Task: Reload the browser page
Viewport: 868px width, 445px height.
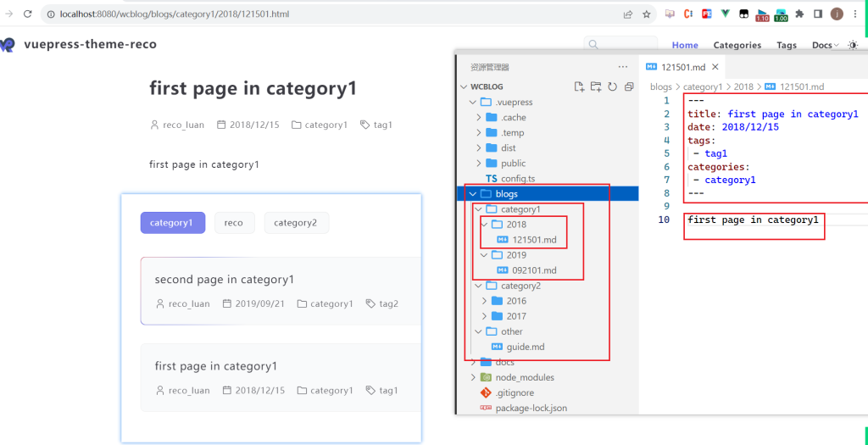Action: pos(27,14)
